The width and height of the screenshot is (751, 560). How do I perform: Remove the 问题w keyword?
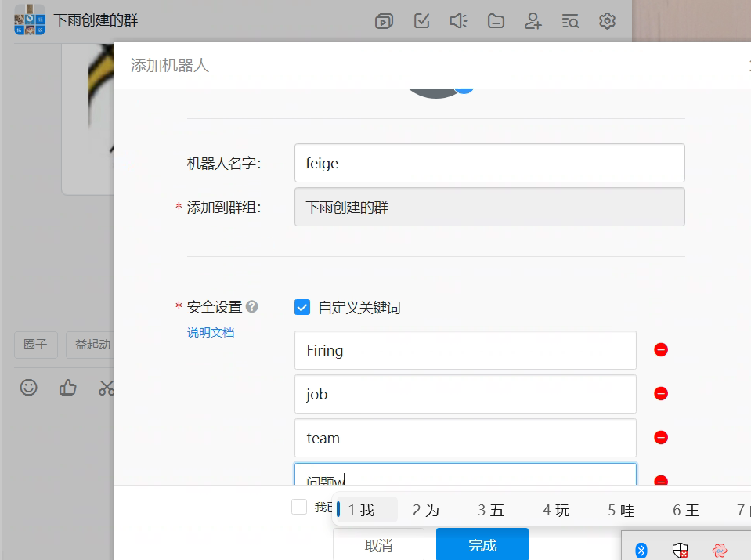pos(661,480)
